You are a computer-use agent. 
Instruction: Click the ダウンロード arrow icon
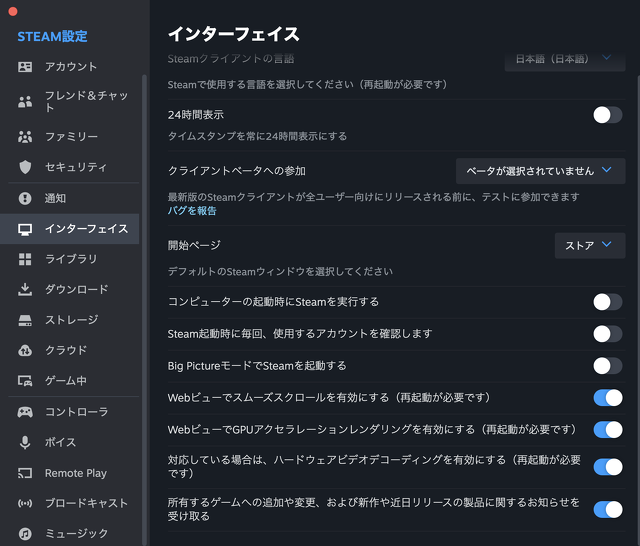tap(25, 289)
